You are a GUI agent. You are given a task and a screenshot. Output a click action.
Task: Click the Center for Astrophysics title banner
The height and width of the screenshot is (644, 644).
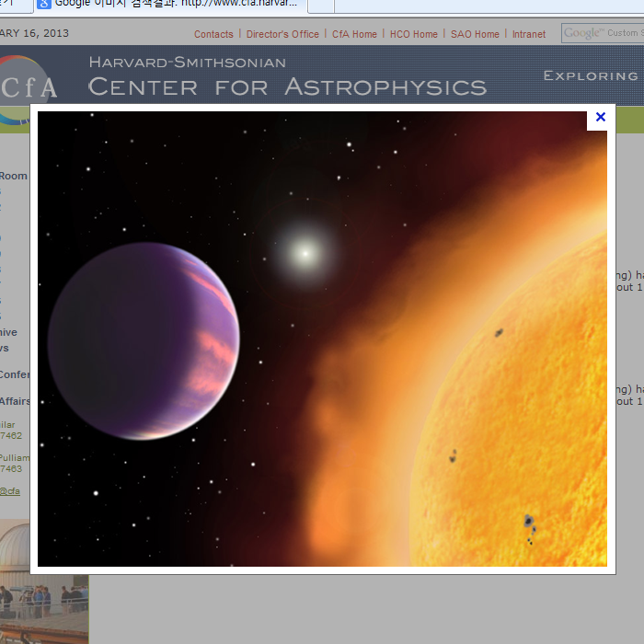tap(287, 87)
